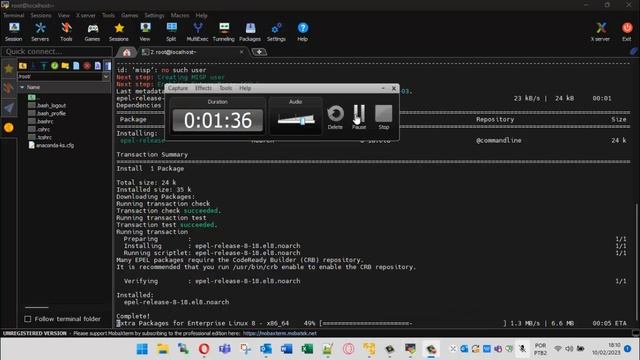Open the Games menu in menu bar
The width and height of the screenshot is (640, 360).
[129, 15]
